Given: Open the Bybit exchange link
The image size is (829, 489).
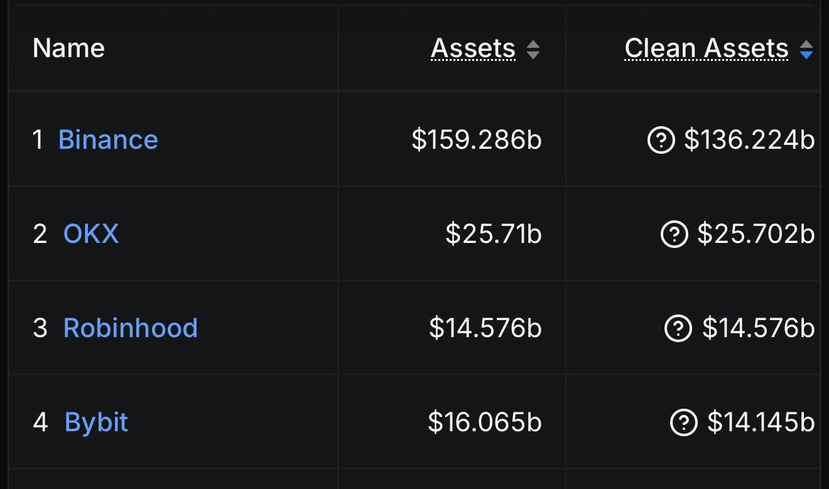Looking at the screenshot, I should pos(96,423).
